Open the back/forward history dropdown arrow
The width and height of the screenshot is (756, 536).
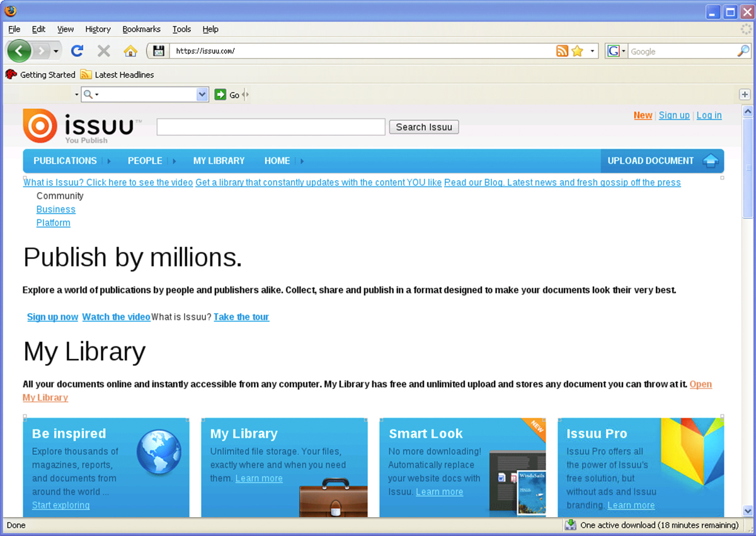tap(57, 51)
